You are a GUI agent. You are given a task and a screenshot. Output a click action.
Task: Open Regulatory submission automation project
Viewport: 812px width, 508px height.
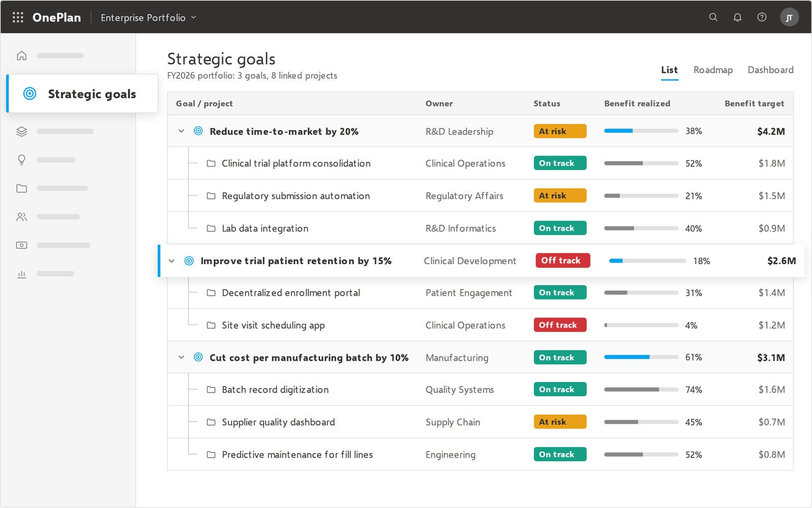[296, 196]
